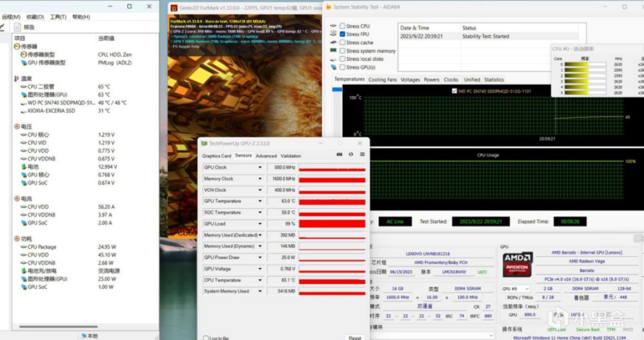The width and height of the screenshot is (644, 340).
Task: Click the Stress system memory RAM icon
Action: pyautogui.click(x=333, y=50)
